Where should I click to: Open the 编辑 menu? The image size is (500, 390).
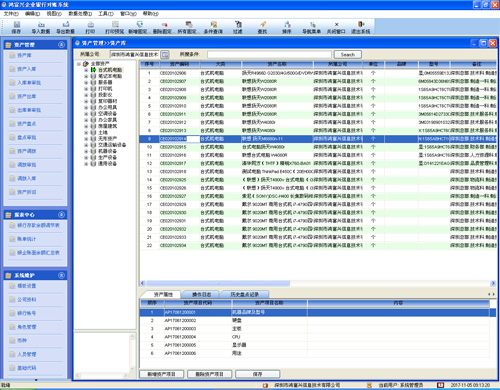point(32,14)
